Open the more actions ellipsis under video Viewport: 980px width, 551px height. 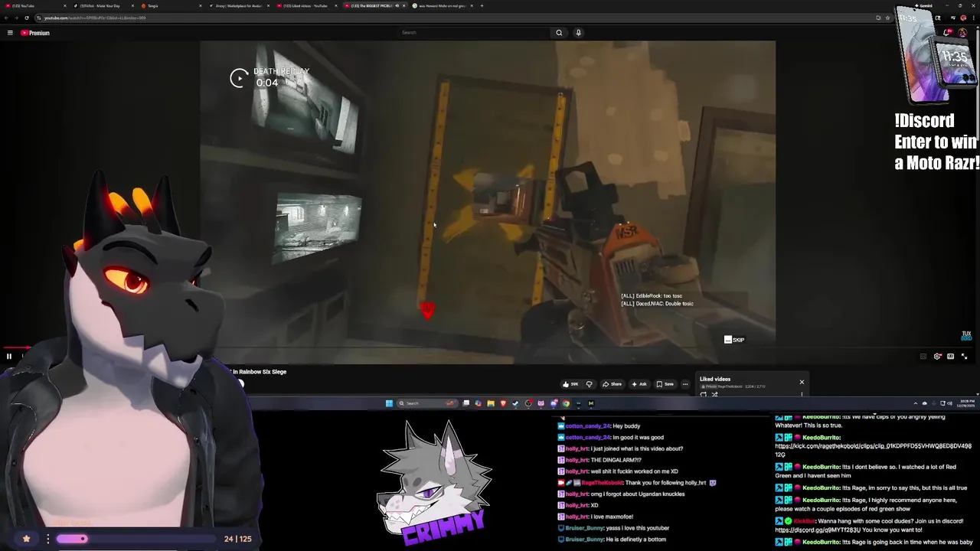pos(685,384)
